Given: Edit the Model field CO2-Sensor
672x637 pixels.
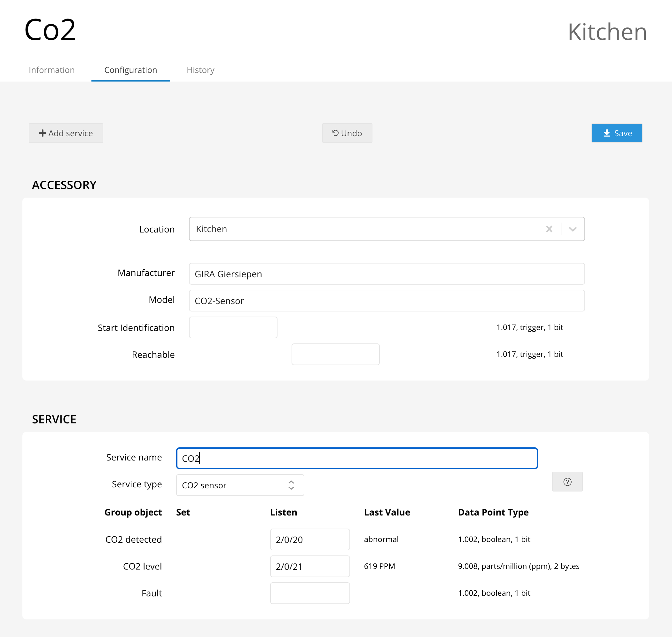Looking at the screenshot, I should (386, 301).
